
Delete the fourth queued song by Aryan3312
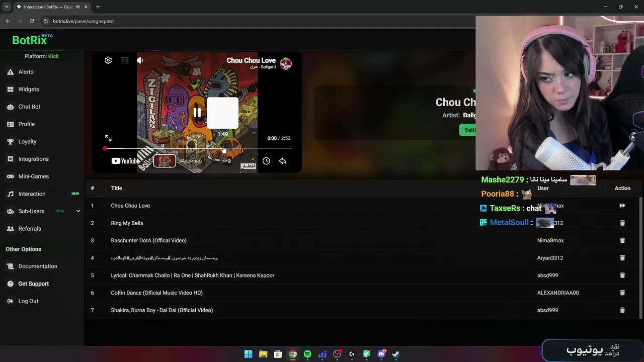tap(622, 258)
